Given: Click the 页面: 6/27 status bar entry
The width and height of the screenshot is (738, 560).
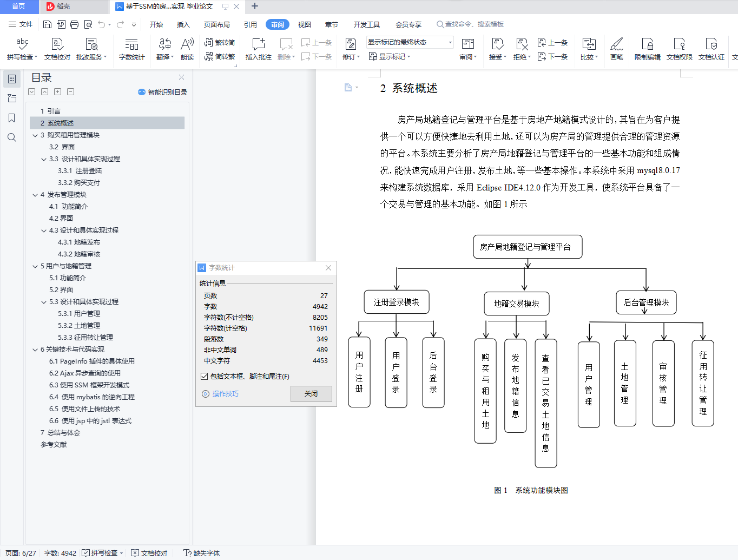Looking at the screenshot, I should click(x=21, y=553).
